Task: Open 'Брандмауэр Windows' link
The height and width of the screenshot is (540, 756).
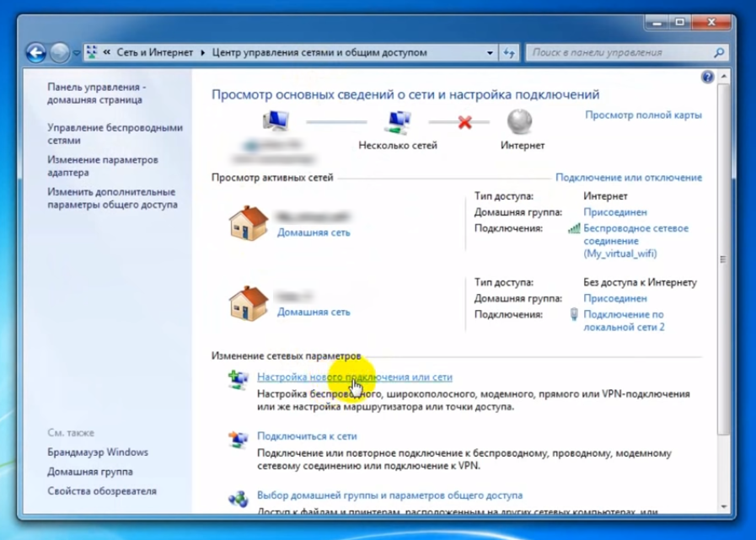Action: (98, 452)
